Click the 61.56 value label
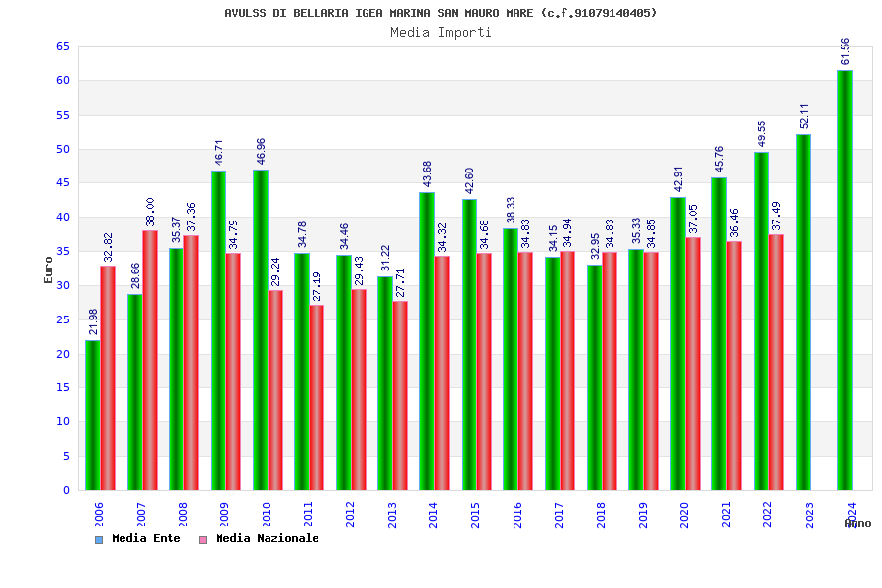Image resolution: width=882 pixels, height=588 pixels. coord(845,51)
